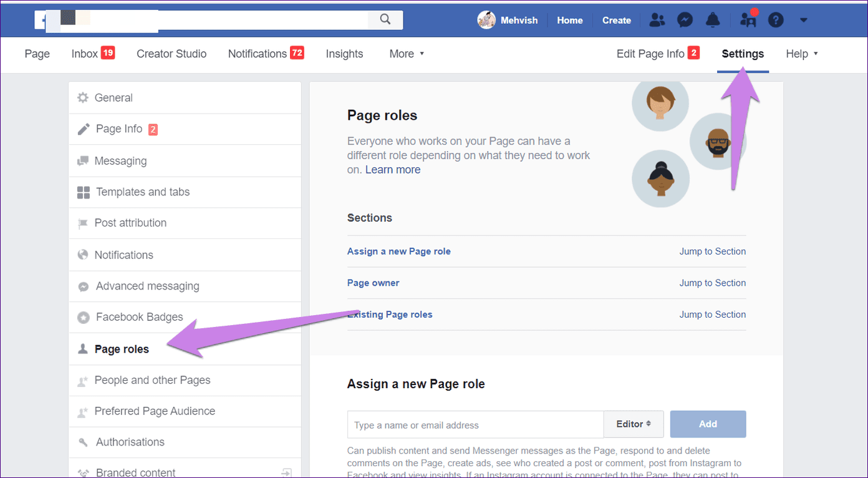Viewport: 868px width, 478px height.
Task: Click the Messaging chat bubbles icon
Action: 82,161
